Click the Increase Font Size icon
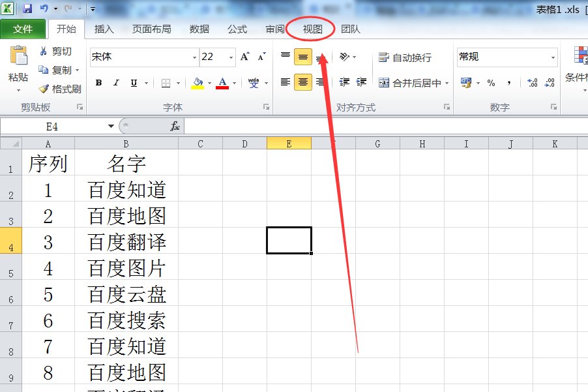This screenshot has height=392, width=588. click(243, 56)
